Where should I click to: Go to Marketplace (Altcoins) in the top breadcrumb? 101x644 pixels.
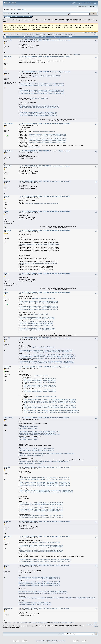pos(35,20)
